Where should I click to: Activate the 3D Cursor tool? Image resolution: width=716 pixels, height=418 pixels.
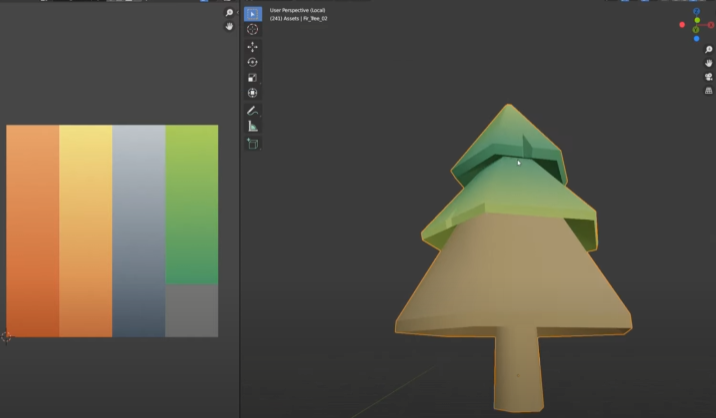point(252,30)
